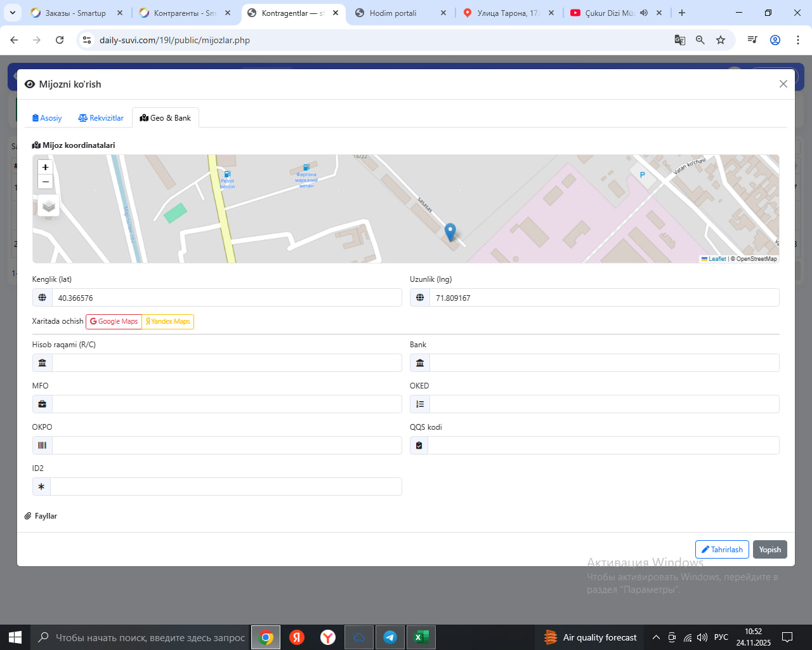Switch to the Rekvizitlar tab

coord(101,118)
